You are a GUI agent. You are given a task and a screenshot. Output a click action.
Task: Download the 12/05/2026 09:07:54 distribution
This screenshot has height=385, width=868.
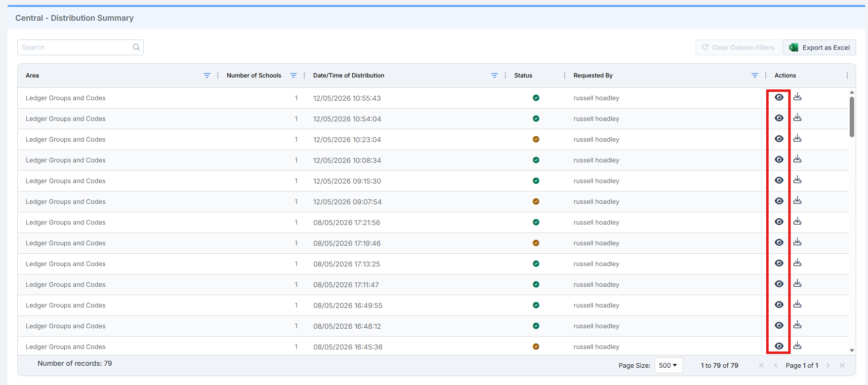point(797,200)
